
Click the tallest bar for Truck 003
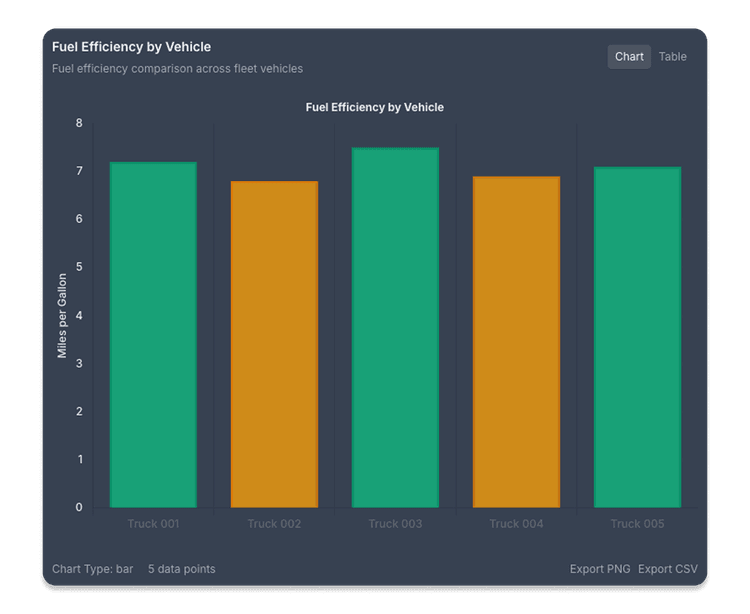(x=395, y=328)
